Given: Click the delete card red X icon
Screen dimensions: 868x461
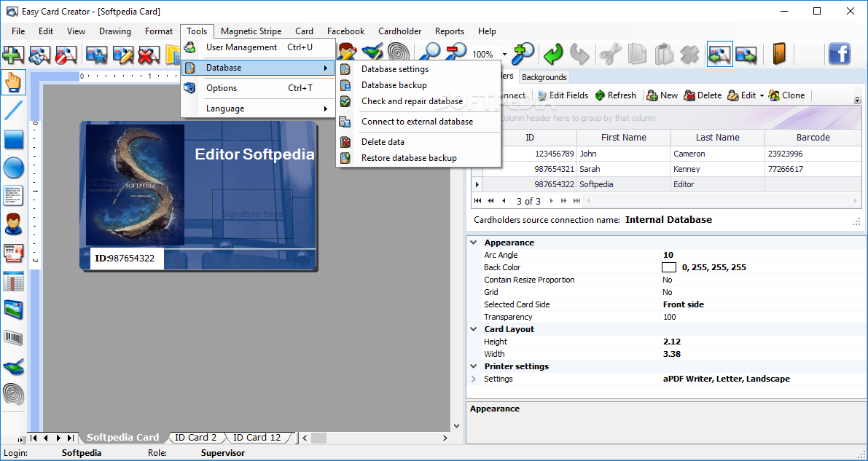Looking at the screenshot, I should coord(149,54).
